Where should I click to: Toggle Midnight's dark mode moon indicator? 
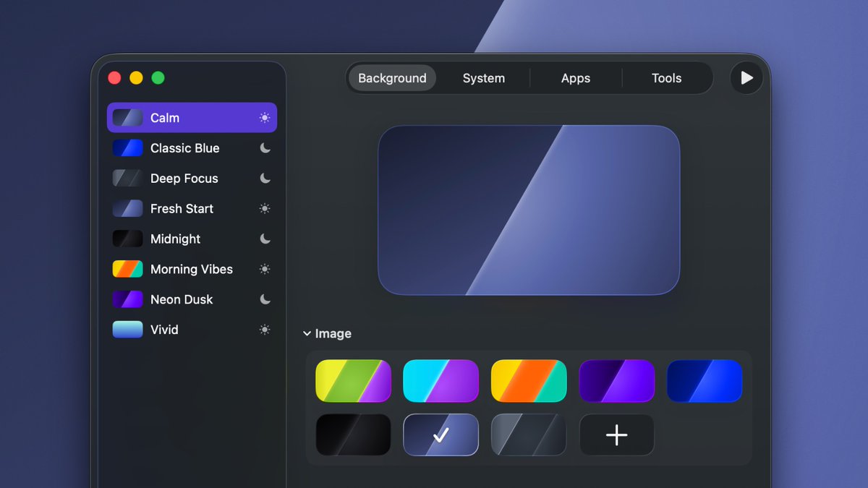(x=265, y=239)
